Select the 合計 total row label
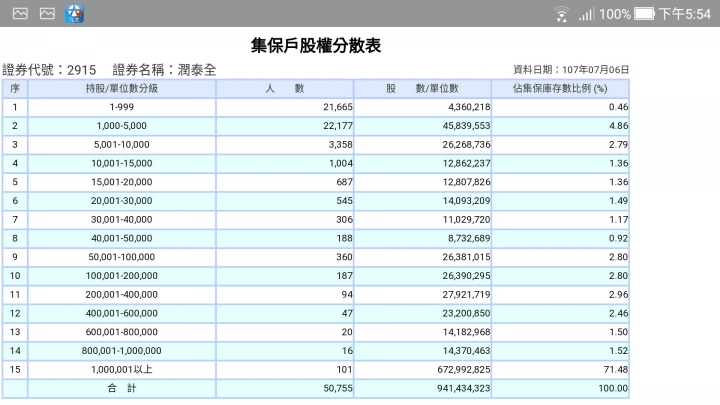The image size is (720, 405). coord(122,388)
